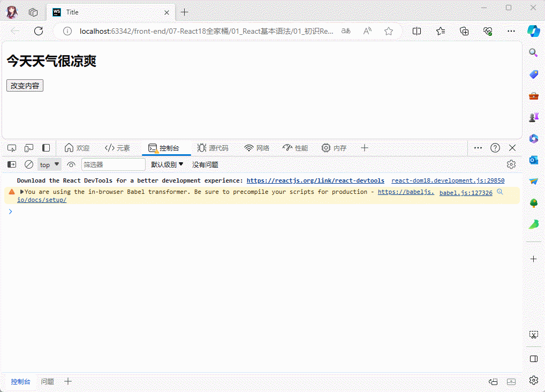Open Edge split screen icon
This screenshot has height=392, width=545.
point(417,31)
